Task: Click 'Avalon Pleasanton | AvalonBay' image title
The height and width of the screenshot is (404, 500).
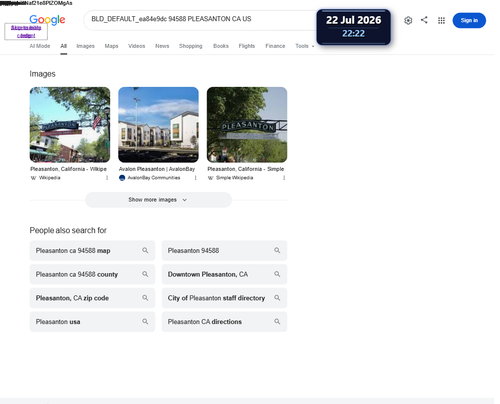Action: point(157,169)
